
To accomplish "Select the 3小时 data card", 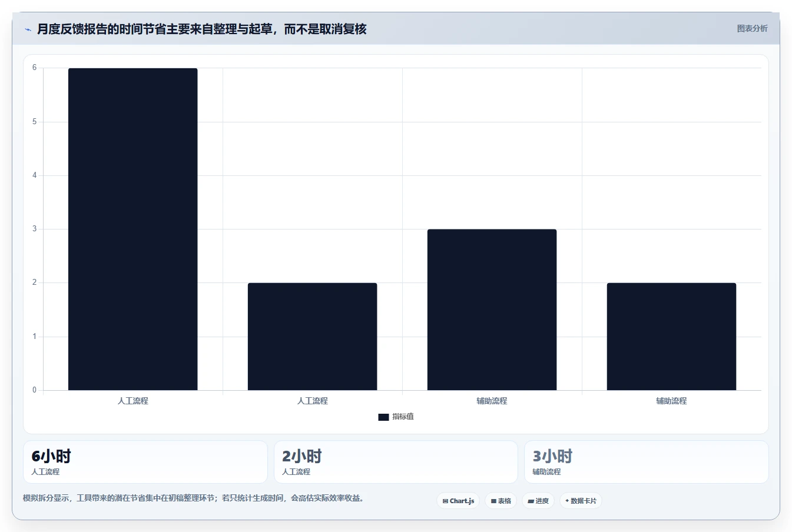I will coord(647,462).
